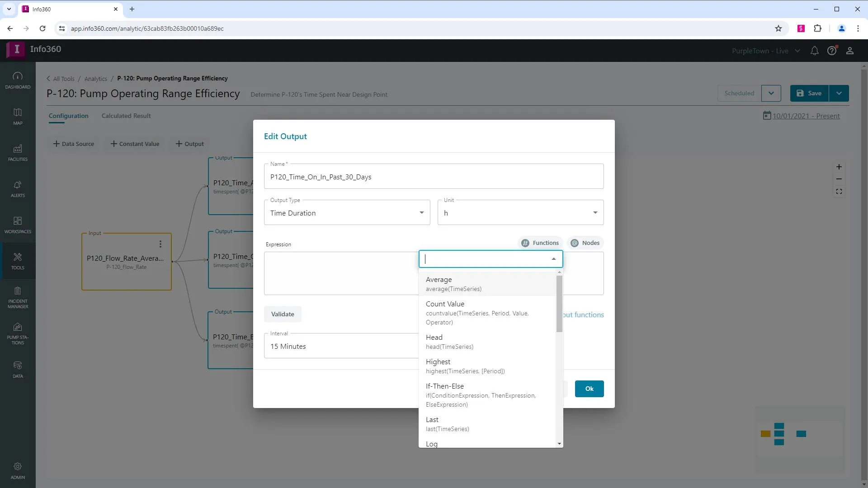Confirm the dialog with Ok
Screen dimensions: 868x488
point(589,389)
